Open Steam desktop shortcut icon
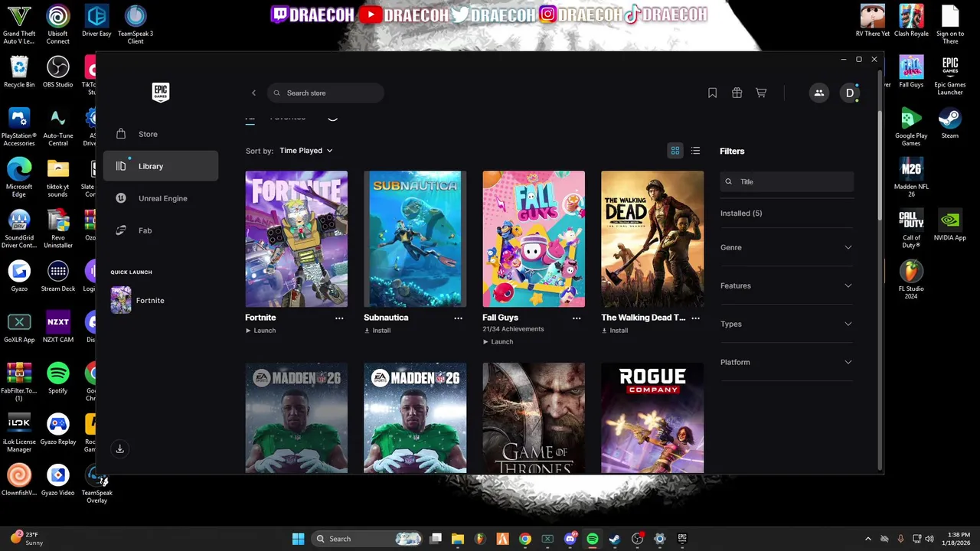The height and width of the screenshot is (551, 980). click(949, 124)
